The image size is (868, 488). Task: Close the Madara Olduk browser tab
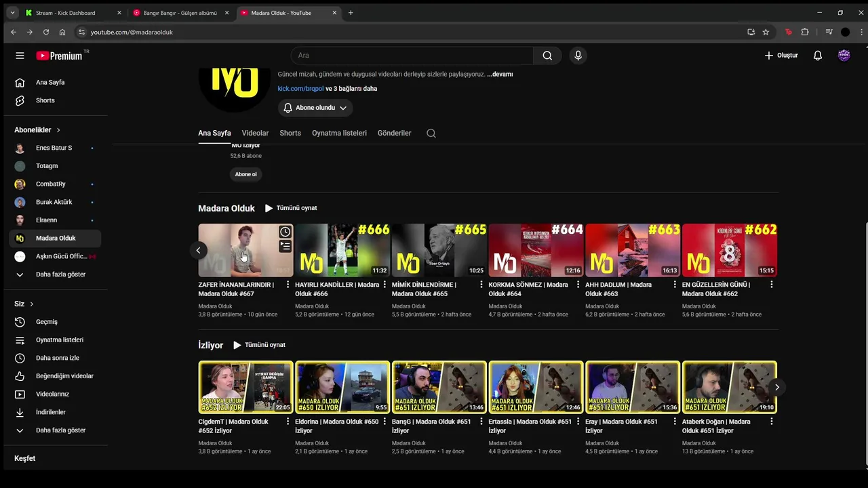click(x=334, y=13)
